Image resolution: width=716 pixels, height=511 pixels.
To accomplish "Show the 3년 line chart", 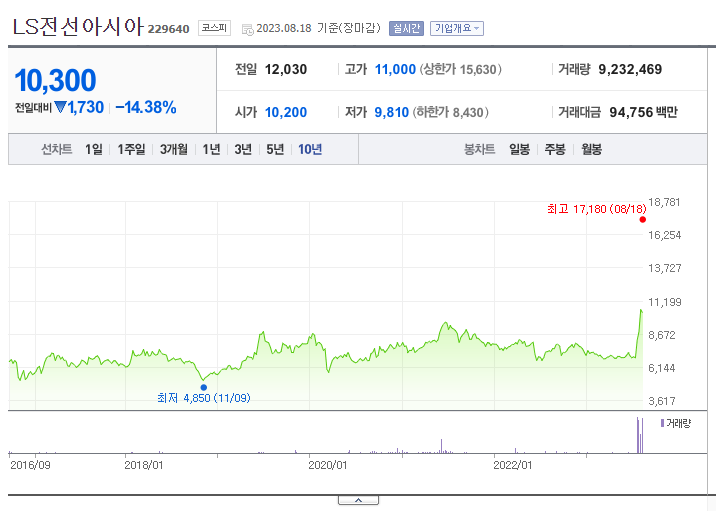I will pos(243,149).
